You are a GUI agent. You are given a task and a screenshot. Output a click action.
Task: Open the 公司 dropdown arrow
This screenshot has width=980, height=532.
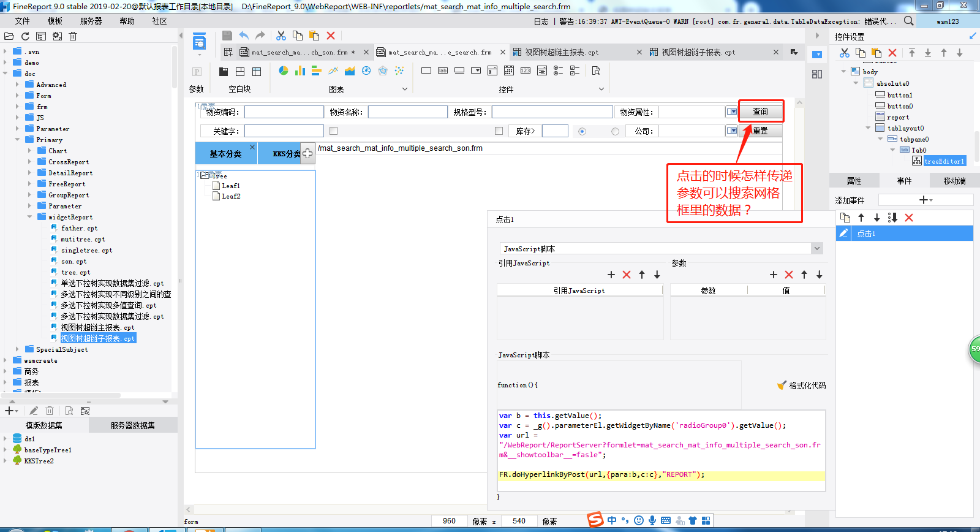(731, 131)
